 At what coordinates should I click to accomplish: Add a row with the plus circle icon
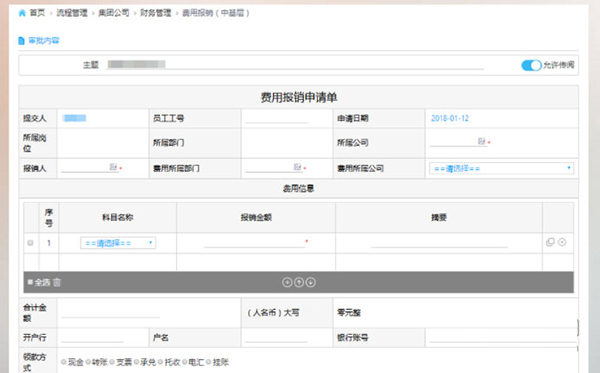point(287,282)
